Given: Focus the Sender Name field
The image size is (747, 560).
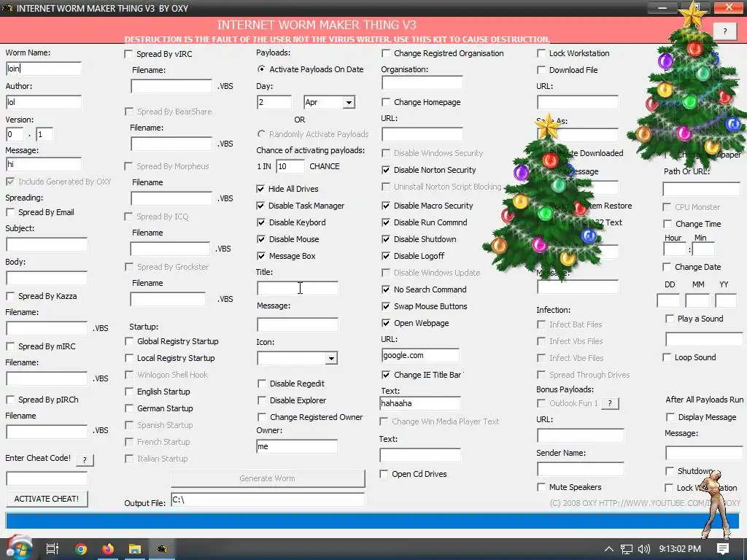Looking at the screenshot, I should tap(580, 469).
